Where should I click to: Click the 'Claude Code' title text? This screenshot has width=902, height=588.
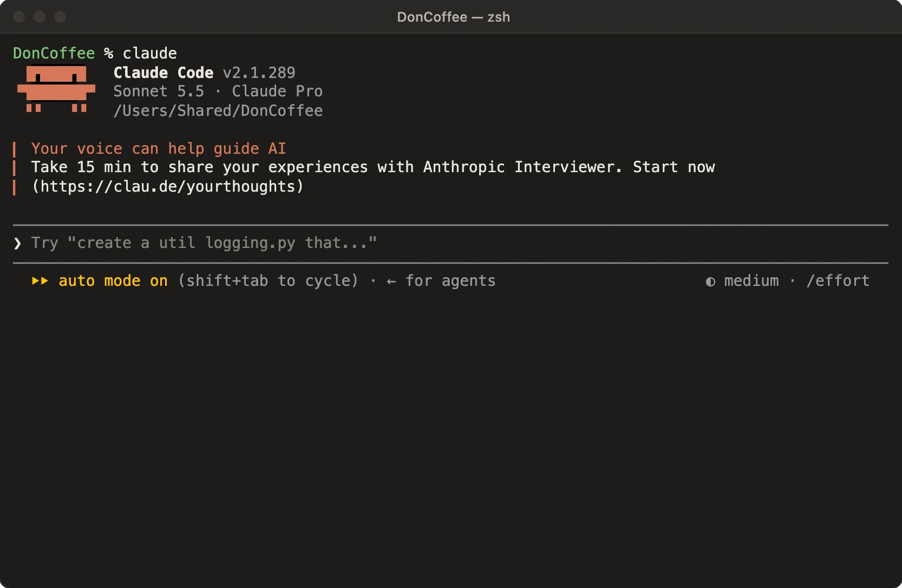click(x=164, y=73)
